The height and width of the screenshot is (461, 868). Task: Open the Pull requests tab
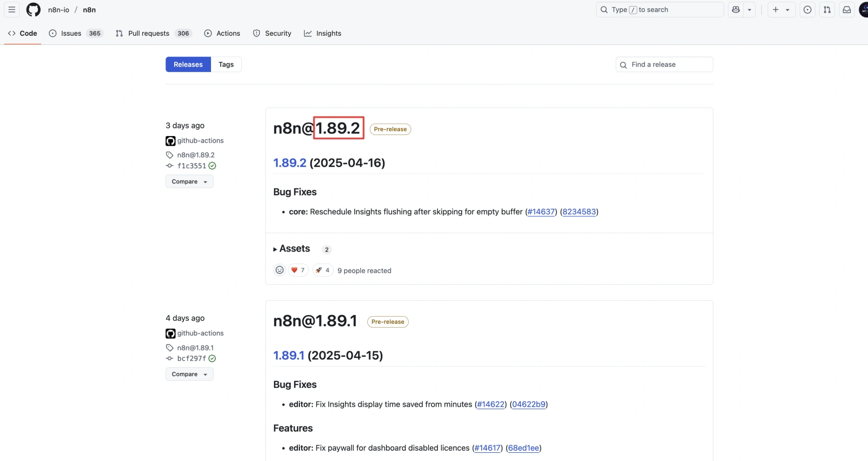[x=152, y=34]
